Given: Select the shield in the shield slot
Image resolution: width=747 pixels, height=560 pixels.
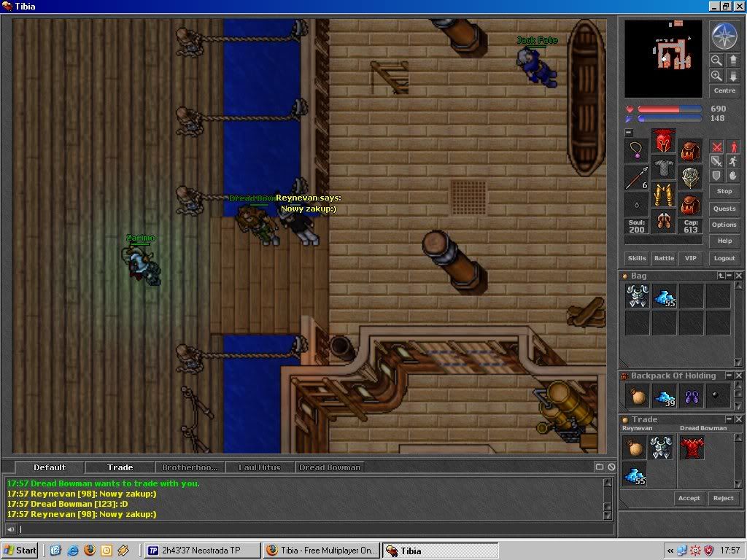Looking at the screenshot, I should (690, 178).
